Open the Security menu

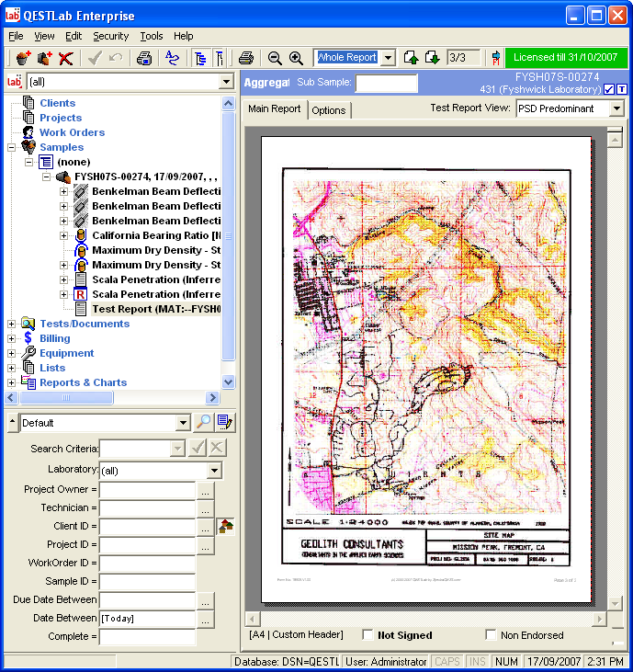click(110, 36)
